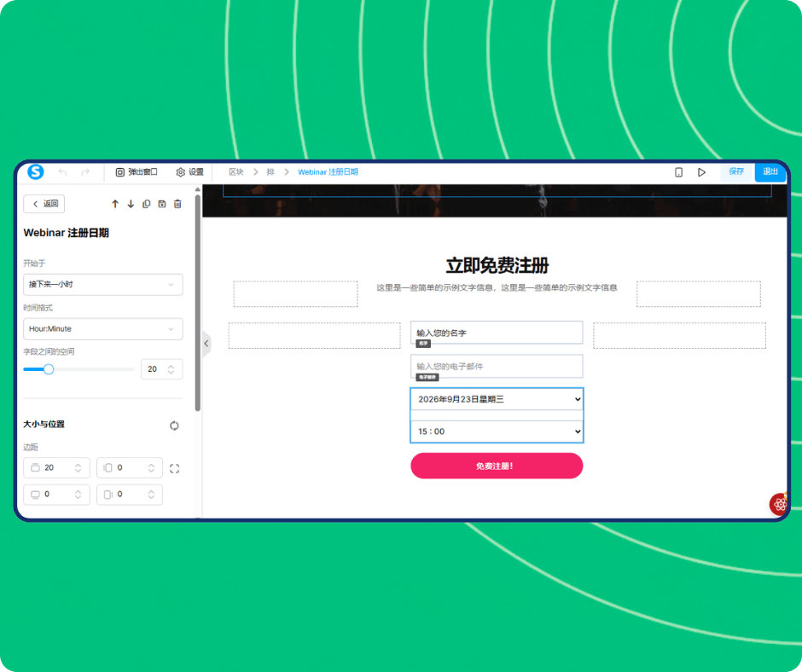Go to 排 breadcrumb
The image size is (802, 672).
(x=270, y=171)
